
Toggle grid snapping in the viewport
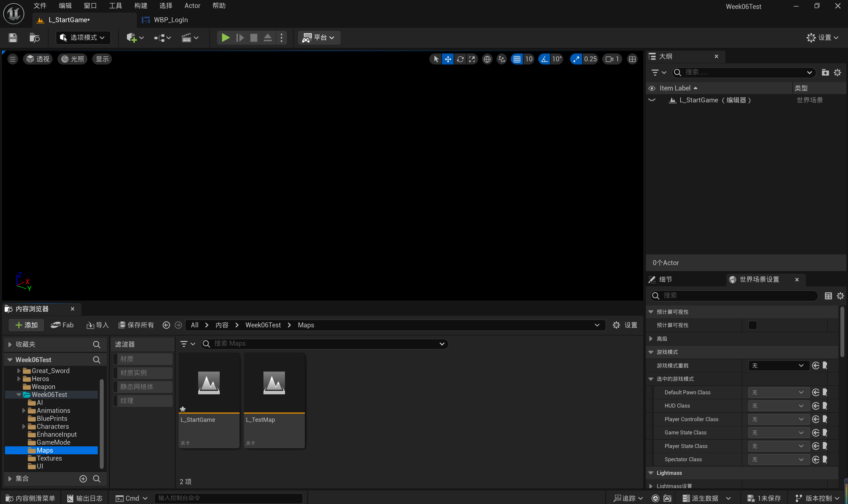pos(517,59)
